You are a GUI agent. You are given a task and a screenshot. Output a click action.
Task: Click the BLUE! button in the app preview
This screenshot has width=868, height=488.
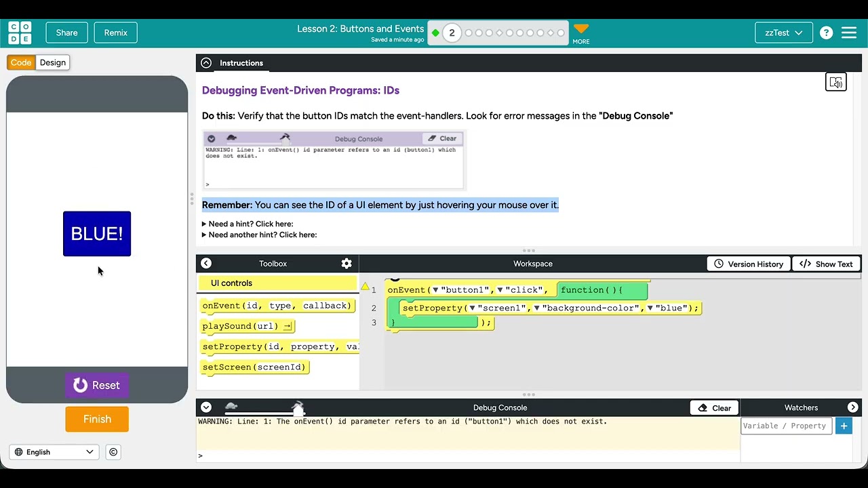[x=97, y=234]
